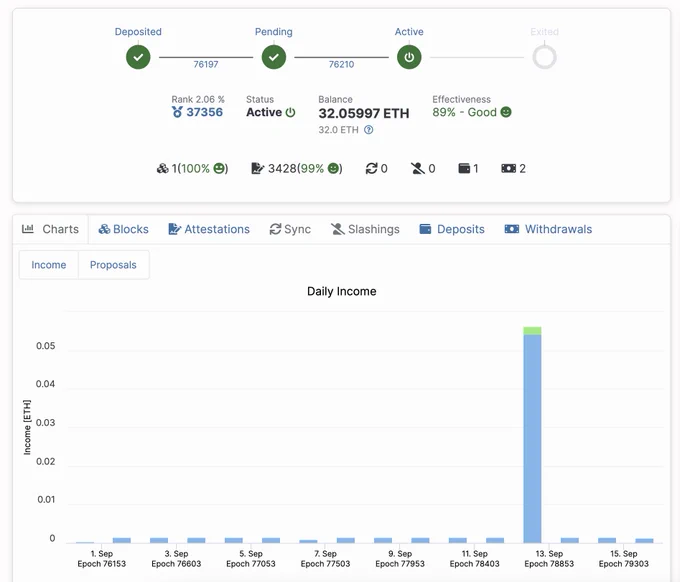Select the Income chart sub-tab
Screen dimensions: 680x582
[49, 265]
